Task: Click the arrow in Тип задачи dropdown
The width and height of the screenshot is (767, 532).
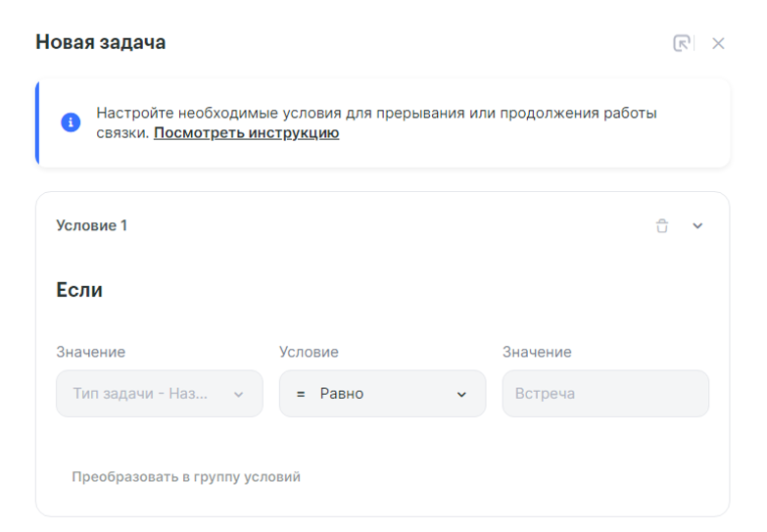Action: 238,395
